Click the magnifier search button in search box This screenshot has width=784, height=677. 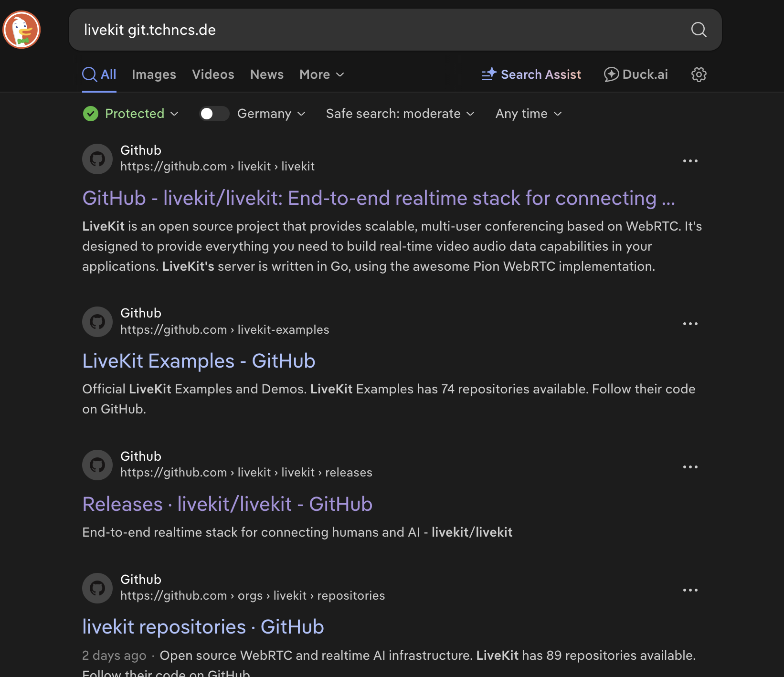699,30
